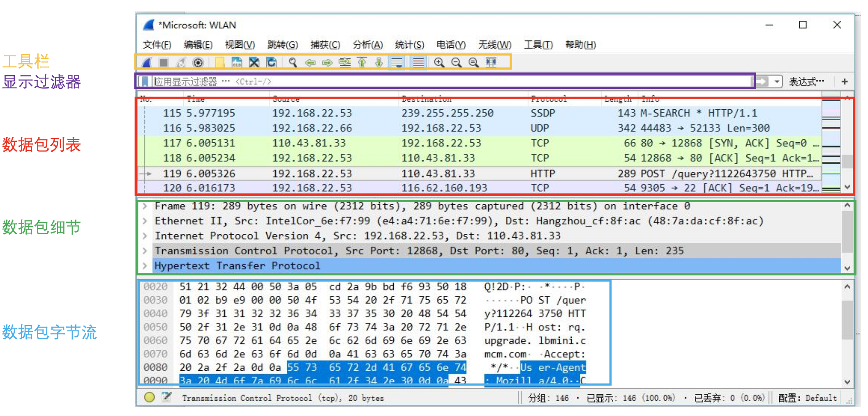
Task: Open the 无线(W) menu
Action: point(495,45)
